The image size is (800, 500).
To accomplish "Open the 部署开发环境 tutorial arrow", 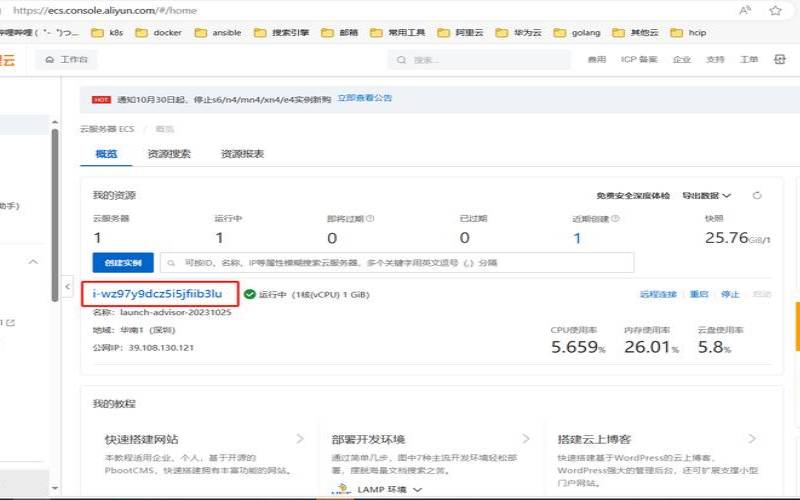I will tap(526, 439).
